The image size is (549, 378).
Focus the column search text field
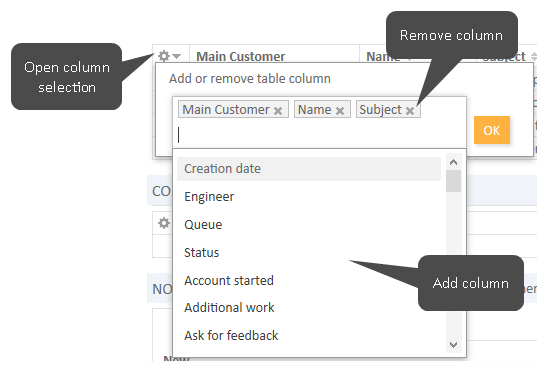pos(319,135)
